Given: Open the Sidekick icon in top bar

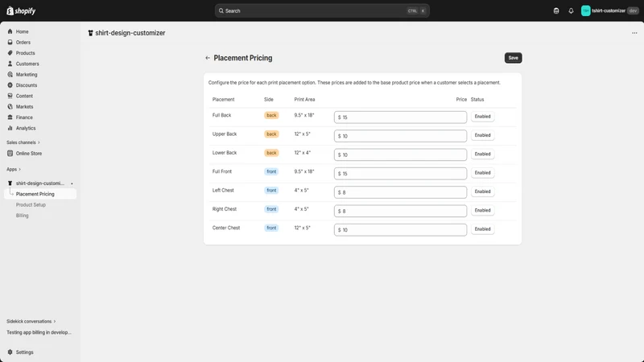Looking at the screenshot, I should [556, 10].
